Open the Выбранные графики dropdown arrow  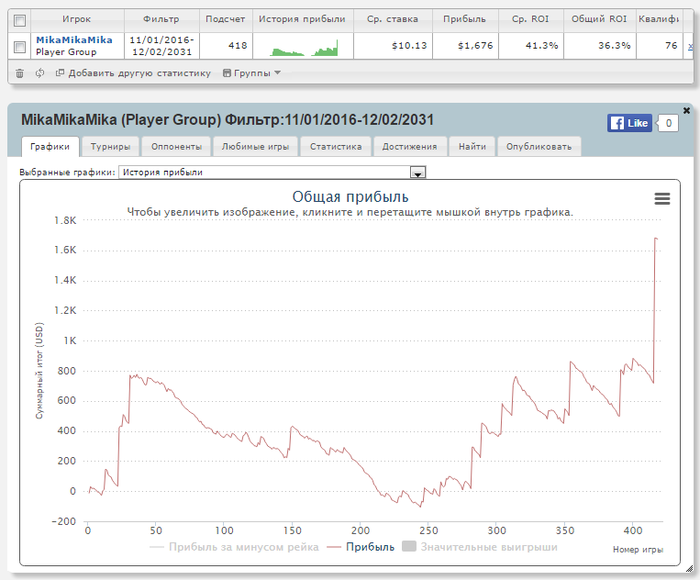click(418, 172)
